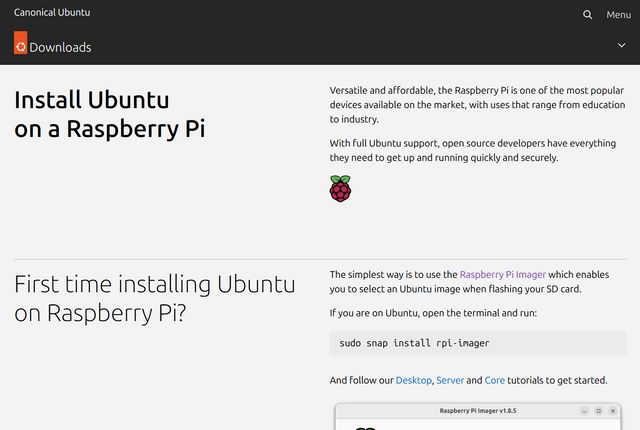The image size is (640, 430).
Task: Click the orange Ubuntu logo icon
Action: pyautogui.click(x=20, y=43)
